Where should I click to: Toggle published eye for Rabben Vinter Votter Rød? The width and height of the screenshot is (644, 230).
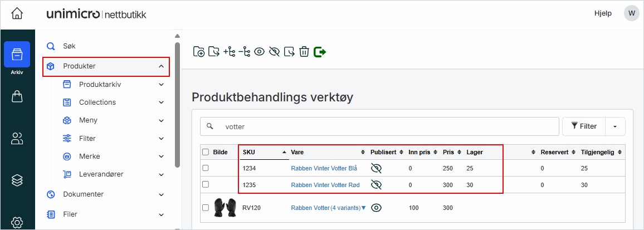point(377,185)
